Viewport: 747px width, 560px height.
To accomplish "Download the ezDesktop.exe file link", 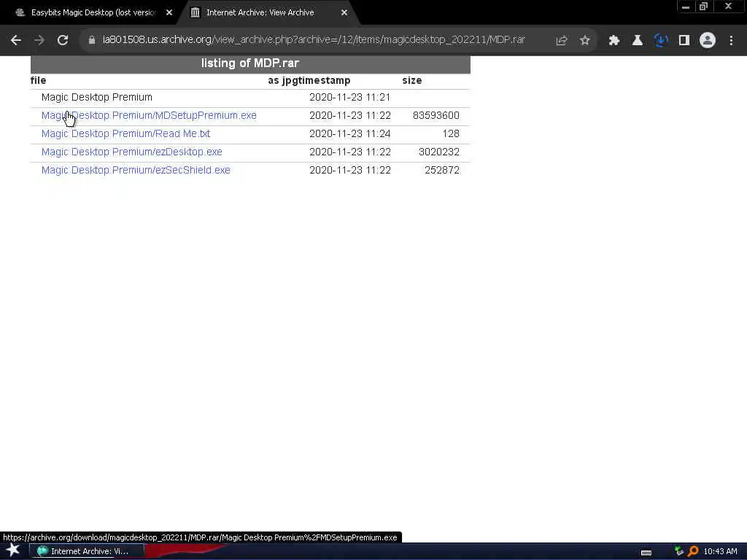I will pyautogui.click(x=131, y=152).
